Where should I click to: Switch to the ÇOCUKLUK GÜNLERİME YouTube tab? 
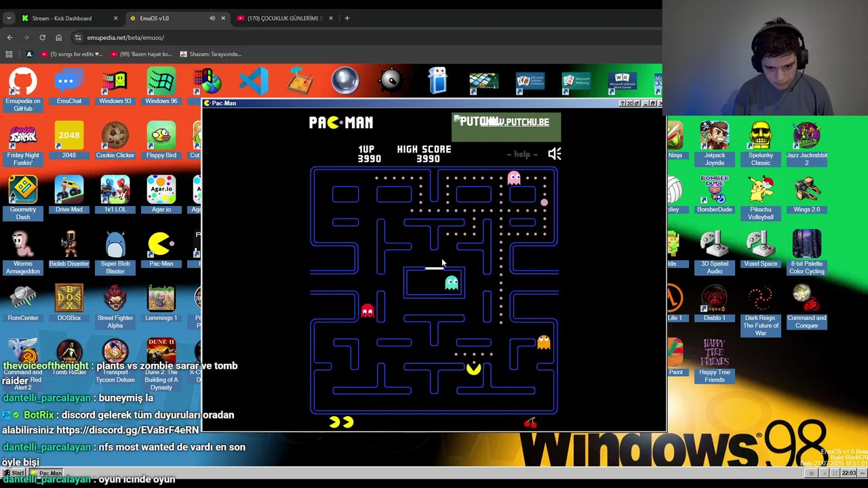click(x=284, y=18)
